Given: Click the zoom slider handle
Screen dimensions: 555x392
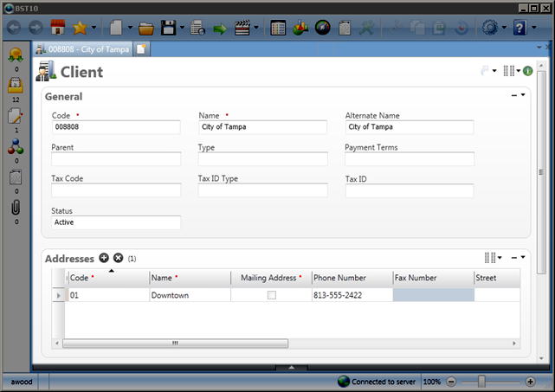Looking at the screenshot, I should click(481, 382).
